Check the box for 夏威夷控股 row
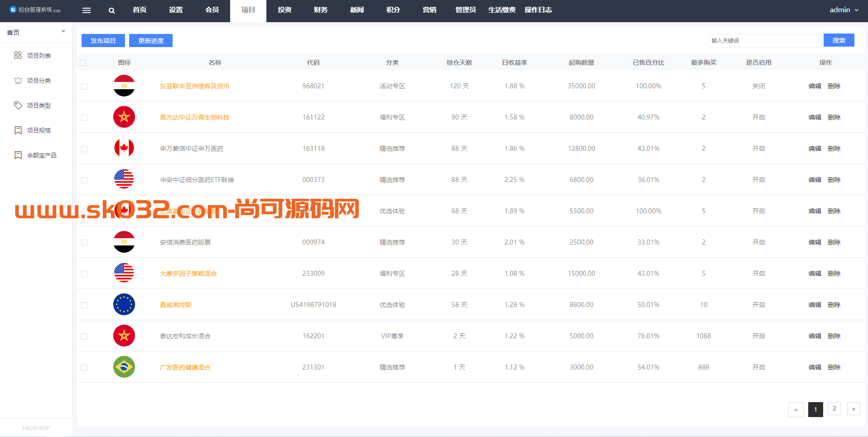The height and width of the screenshot is (437, 868). pos(84,305)
